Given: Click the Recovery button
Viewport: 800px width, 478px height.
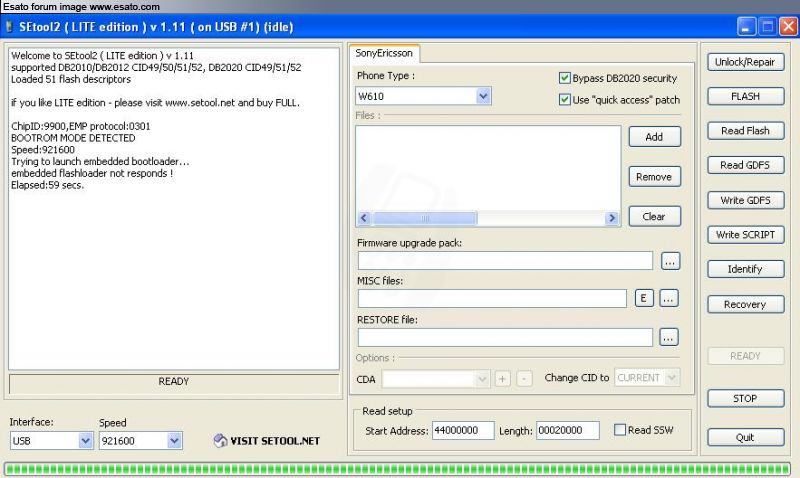Looking at the screenshot, I should point(745,304).
